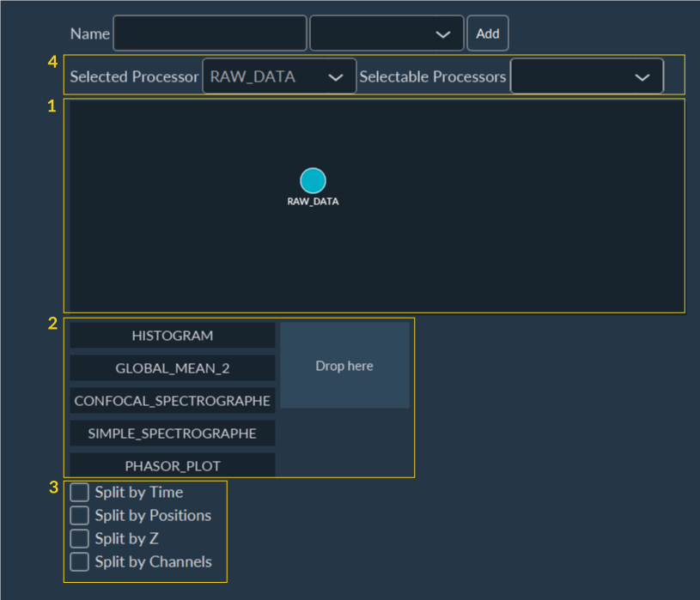Open the dropdown beside the Name field

[x=387, y=33]
